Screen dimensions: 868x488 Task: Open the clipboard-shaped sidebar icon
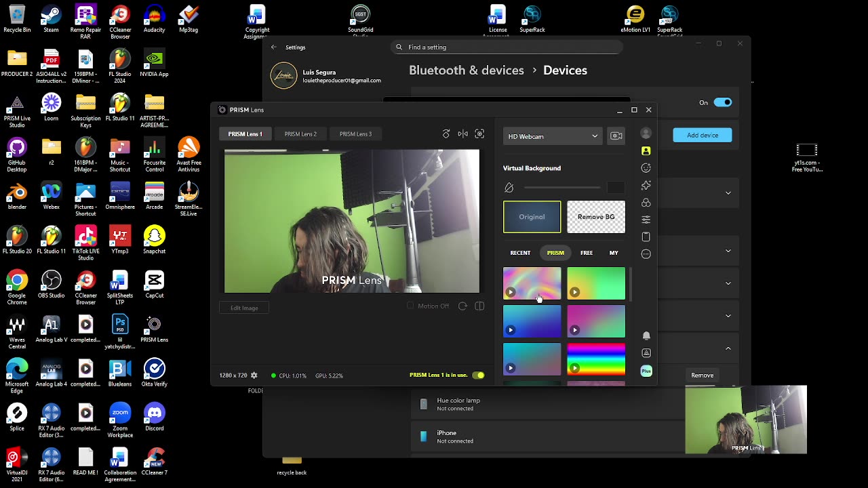646,237
